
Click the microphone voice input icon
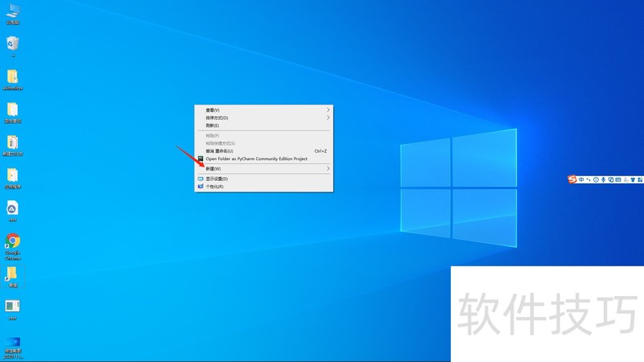coord(603,179)
